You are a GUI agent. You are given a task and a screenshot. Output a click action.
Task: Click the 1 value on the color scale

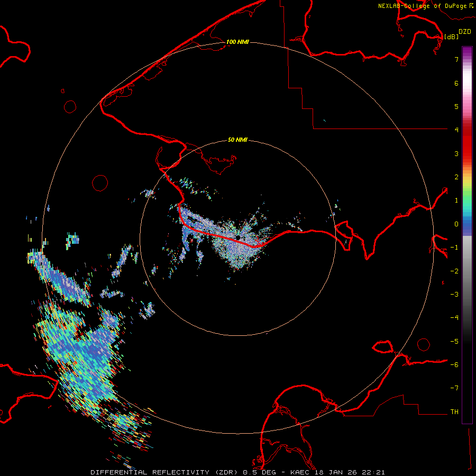(456, 200)
